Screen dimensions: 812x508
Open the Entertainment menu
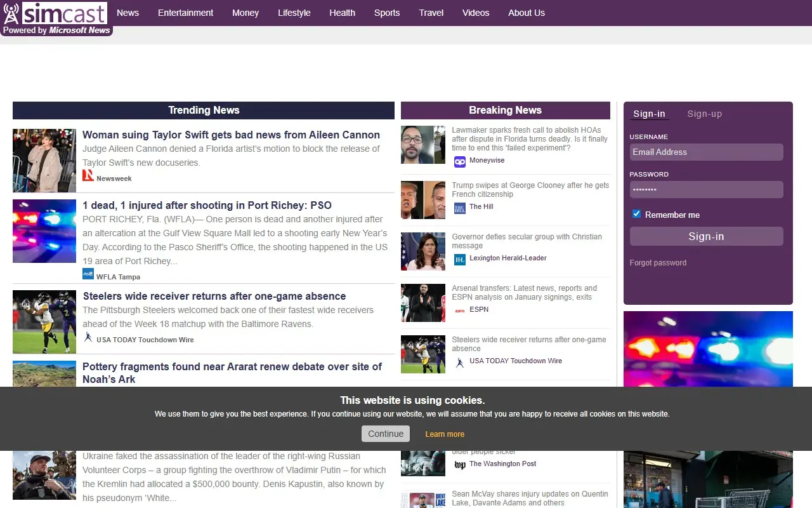pyautogui.click(x=185, y=13)
